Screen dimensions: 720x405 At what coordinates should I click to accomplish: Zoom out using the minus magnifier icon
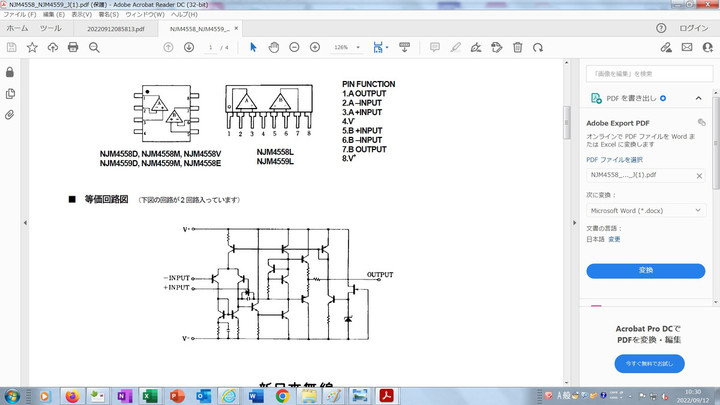click(x=295, y=47)
